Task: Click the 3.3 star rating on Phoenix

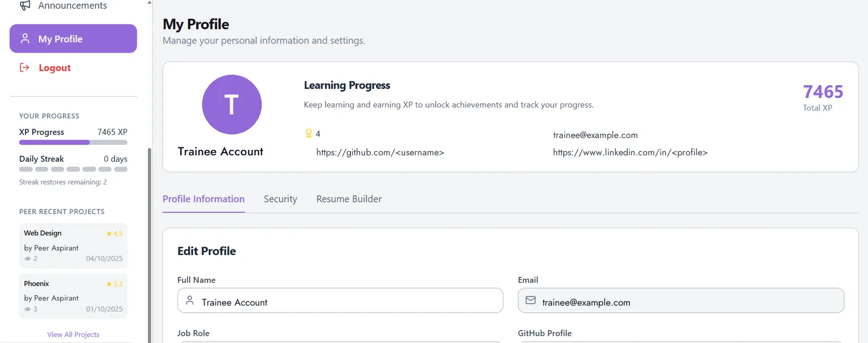Action: [114, 284]
